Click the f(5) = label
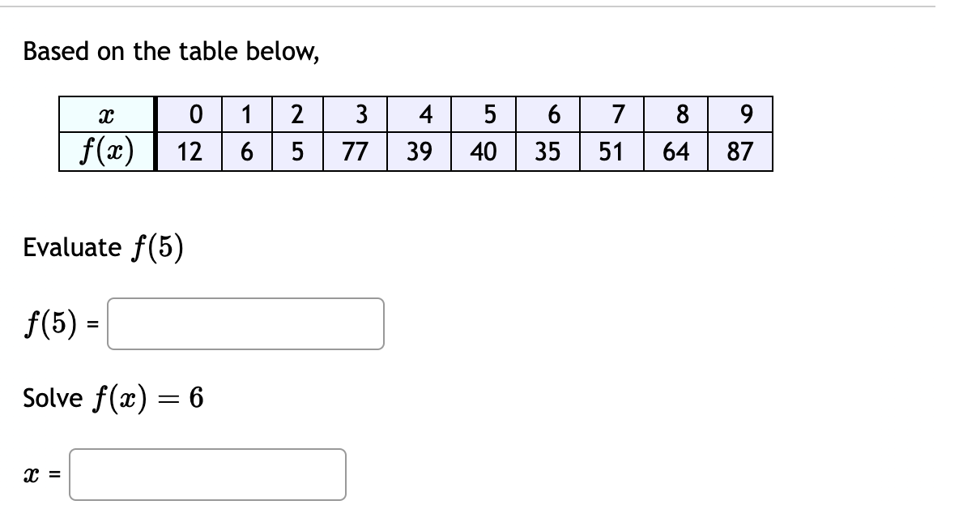Viewport: 980px width, 522px height. pyautogui.click(x=58, y=324)
